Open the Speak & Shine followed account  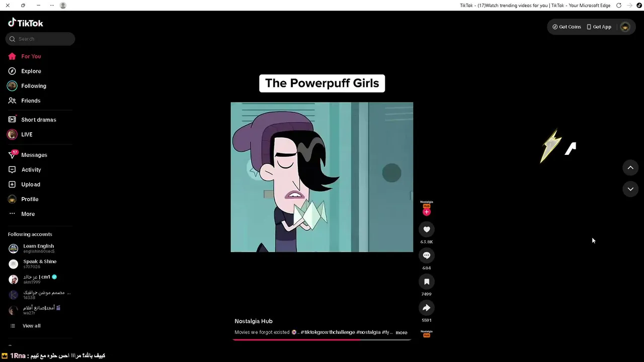click(33, 264)
